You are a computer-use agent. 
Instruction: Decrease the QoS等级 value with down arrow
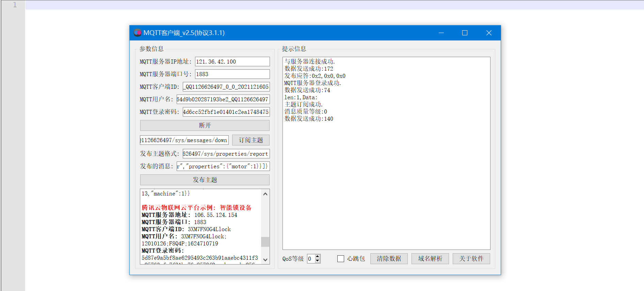coord(318,261)
